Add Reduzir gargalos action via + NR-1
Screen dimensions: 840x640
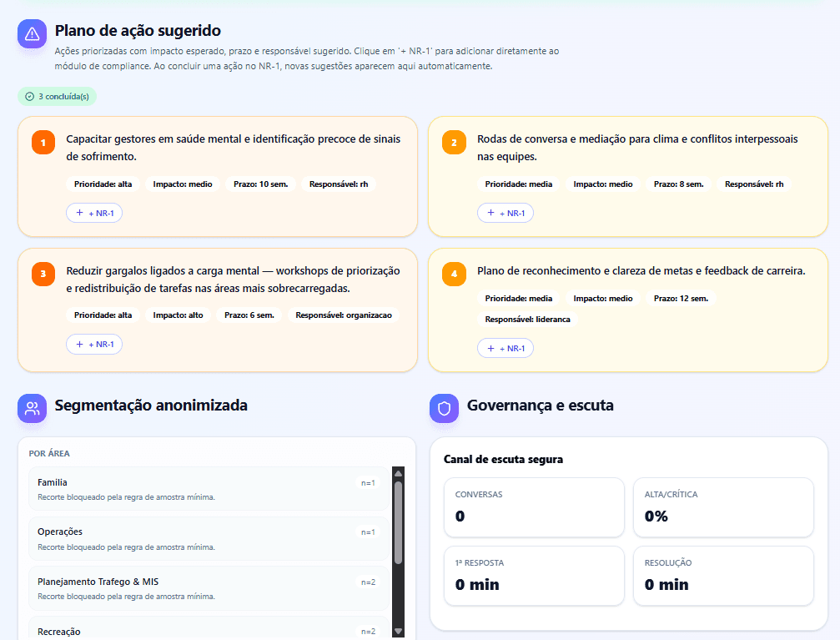point(94,344)
